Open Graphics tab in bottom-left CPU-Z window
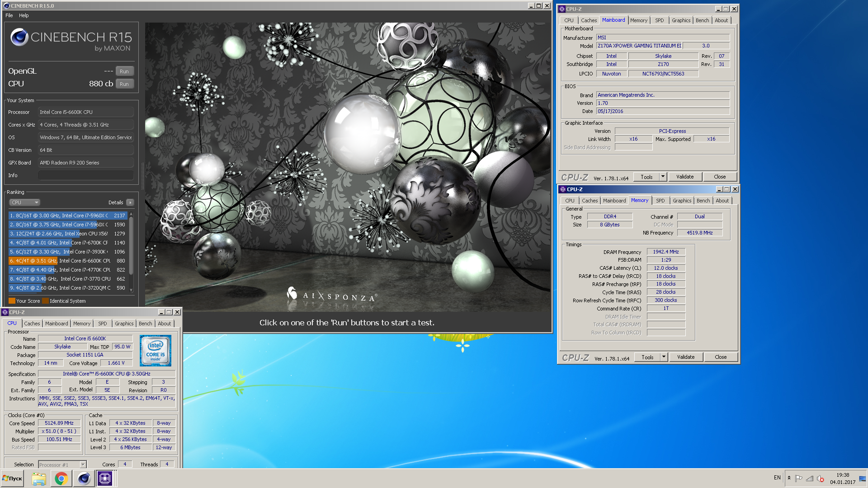The image size is (868, 488). [x=124, y=324]
